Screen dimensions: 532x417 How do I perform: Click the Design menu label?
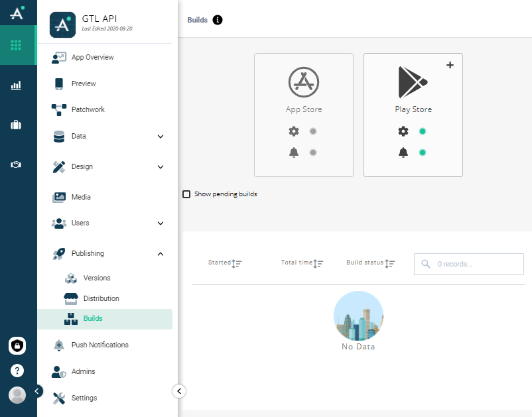pos(82,166)
